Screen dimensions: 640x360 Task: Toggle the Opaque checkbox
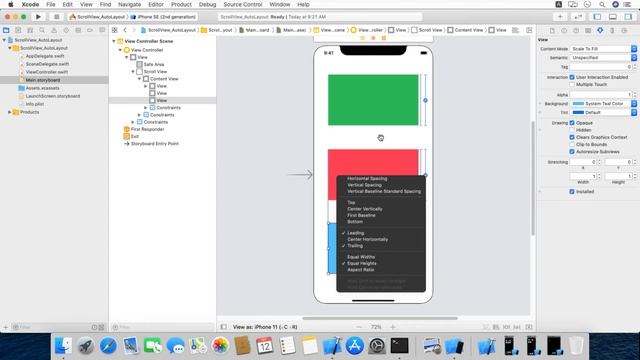pyautogui.click(x=572, y=123)
